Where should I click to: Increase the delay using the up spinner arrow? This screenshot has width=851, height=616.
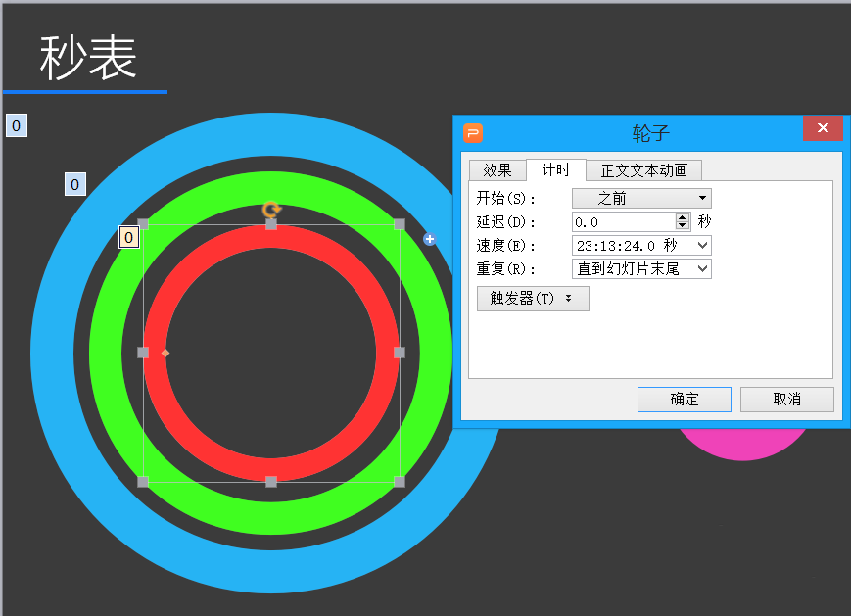pyautogui.click(x=683, y=217)
